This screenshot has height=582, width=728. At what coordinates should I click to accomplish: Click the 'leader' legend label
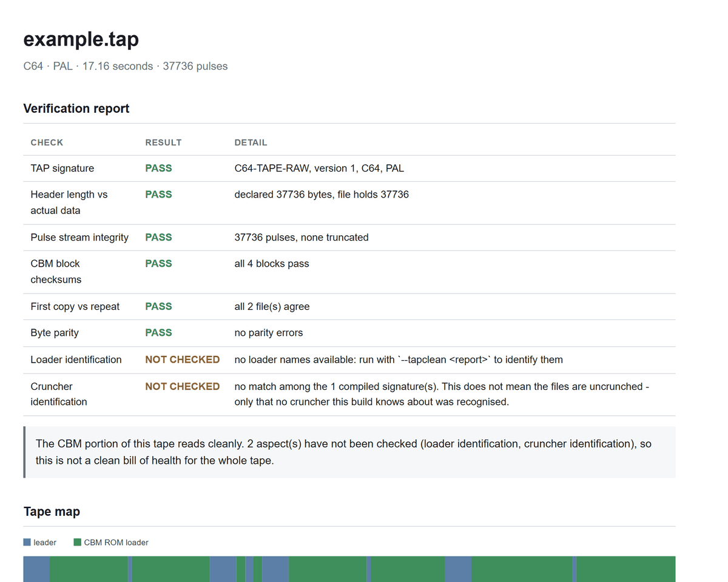pos(45,543)
